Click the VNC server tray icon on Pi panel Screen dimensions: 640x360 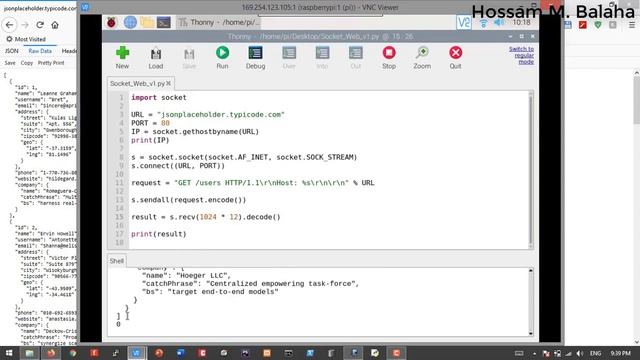tap(464, 22)
